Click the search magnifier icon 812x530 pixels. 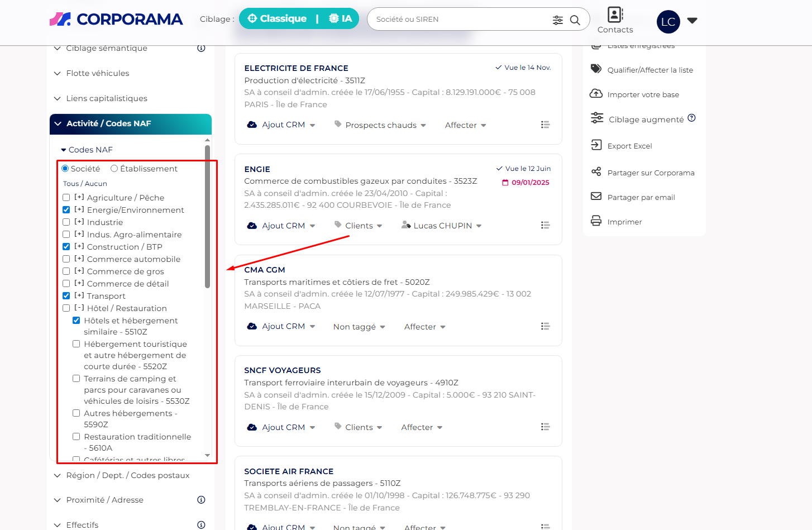(x=575, y=20)
